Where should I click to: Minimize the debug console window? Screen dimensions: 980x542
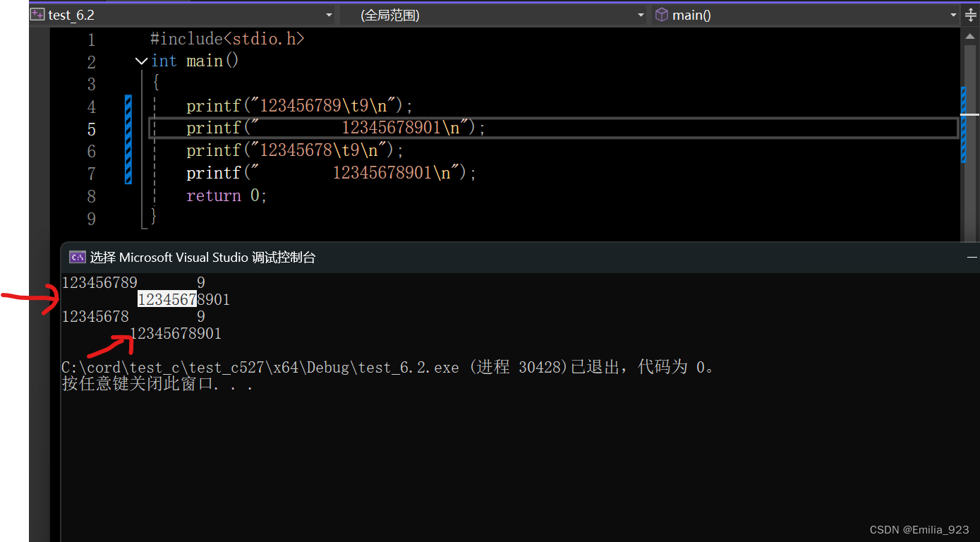coord(973,258)
